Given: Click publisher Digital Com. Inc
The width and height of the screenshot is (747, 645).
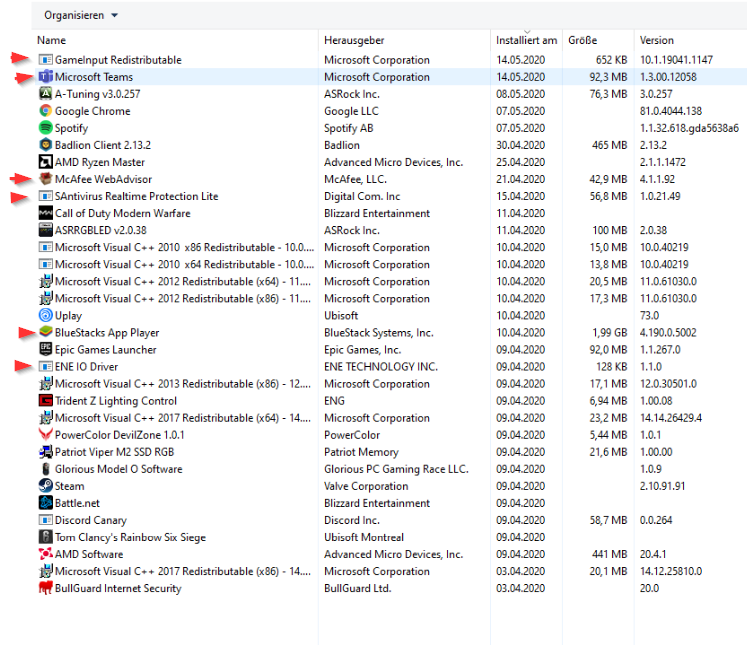Looking at the screenshot, I should (x=362, y=196).
